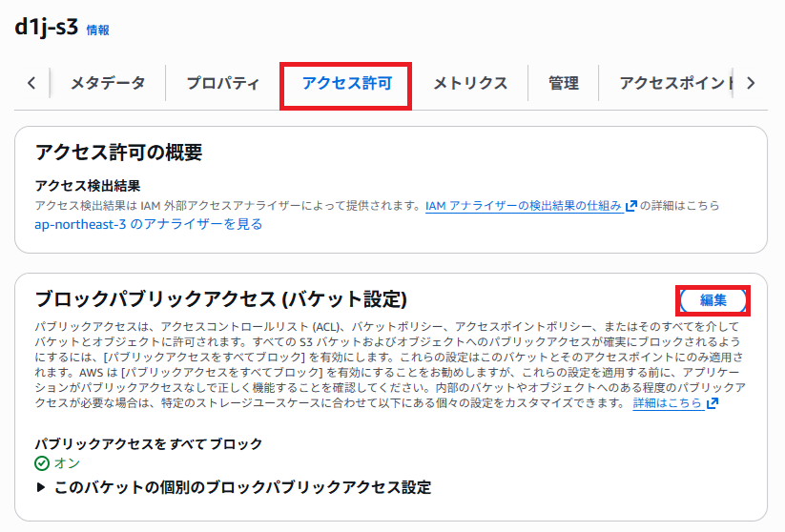
Task: Select the アクセス許可 tab
Action: click(x=346, y=84)
